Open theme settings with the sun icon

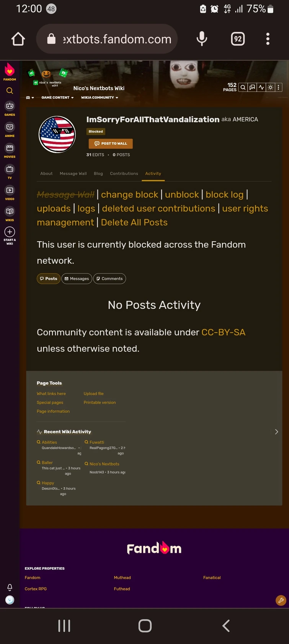coord(270,87)
